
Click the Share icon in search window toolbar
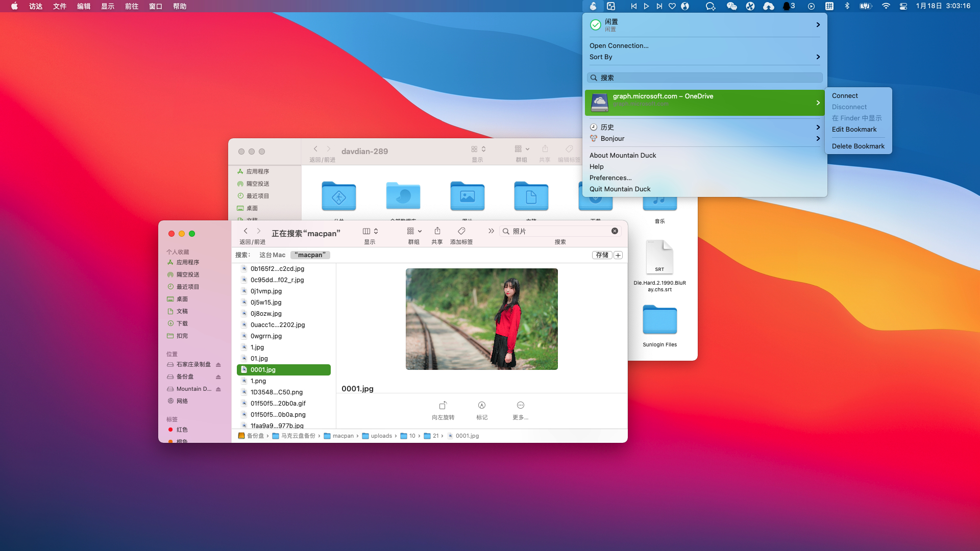pos(437,231)
